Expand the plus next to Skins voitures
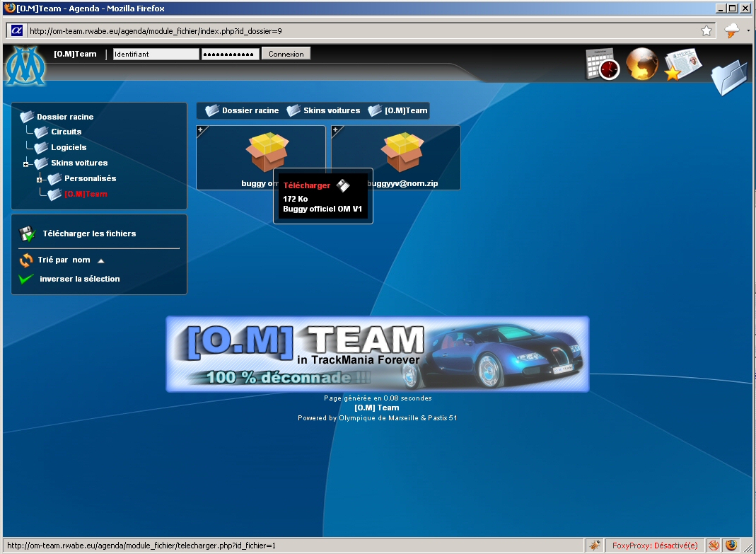 coord(25,164)
